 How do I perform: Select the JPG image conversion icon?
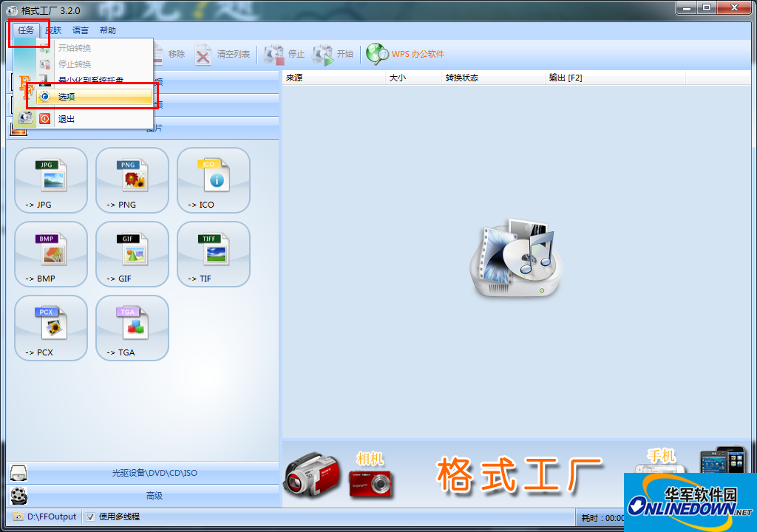click(x=51, y=180)
